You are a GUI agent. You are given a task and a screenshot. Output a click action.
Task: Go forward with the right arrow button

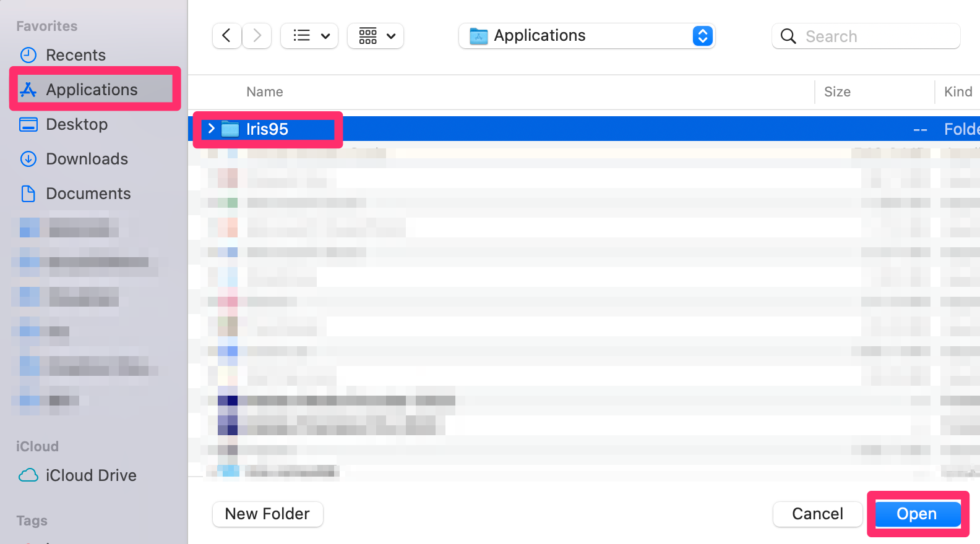click(x=257, y=36)
